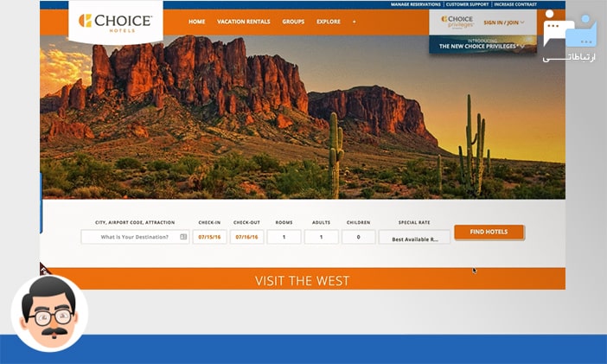This screenshot has width=607, height=364.
Task: Open the Special Rate dropdown
Action: 414,237
